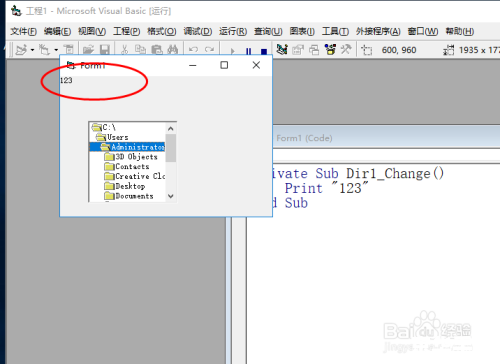
Task: Click the Start run triangle button
Action: 233,51
